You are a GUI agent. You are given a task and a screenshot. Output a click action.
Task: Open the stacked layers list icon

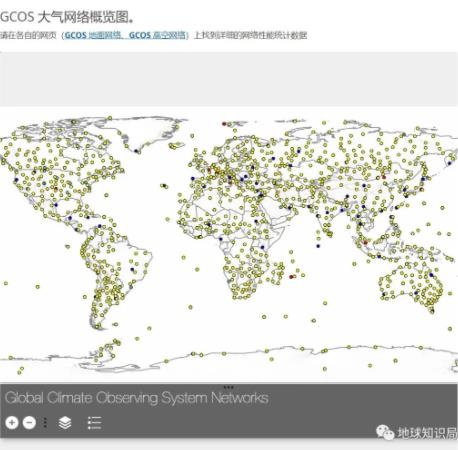pos(65,423)
